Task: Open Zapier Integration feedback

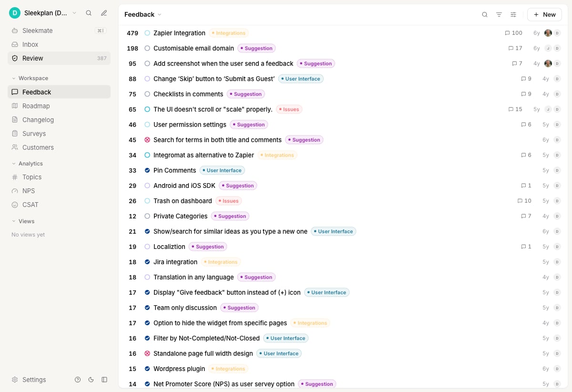Action: (179, 33)
